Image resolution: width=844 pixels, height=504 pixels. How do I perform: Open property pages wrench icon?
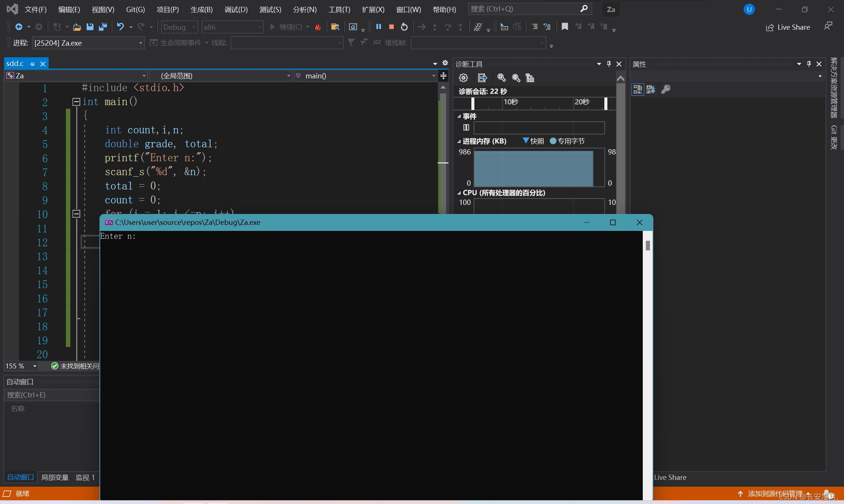(x=666, y=89)
